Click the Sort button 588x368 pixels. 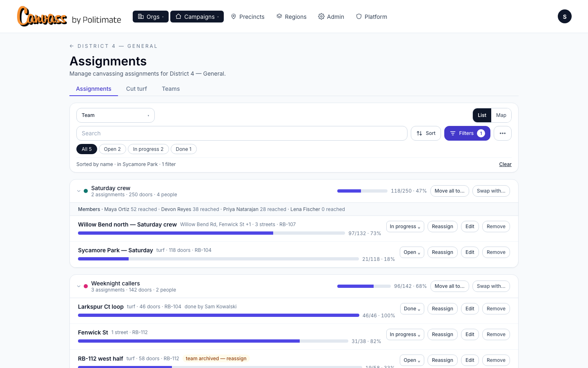tap(426, 133)
